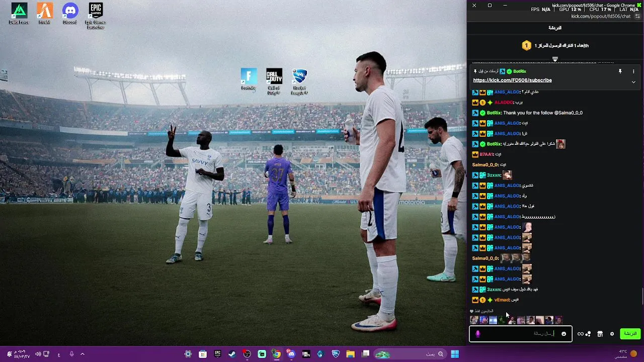Select the first emote thumbnail in emote row
644x362 pixels.
pyautogui.click(x=474, y=320)
